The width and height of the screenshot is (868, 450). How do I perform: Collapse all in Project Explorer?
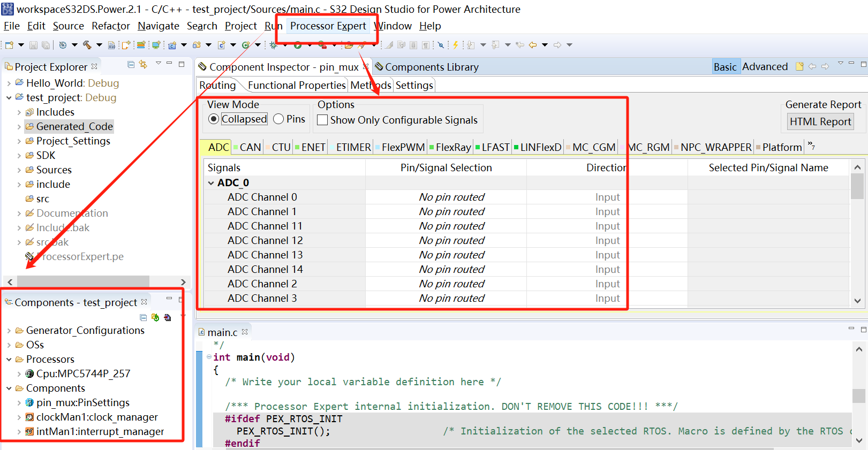(x=131, y=64)
